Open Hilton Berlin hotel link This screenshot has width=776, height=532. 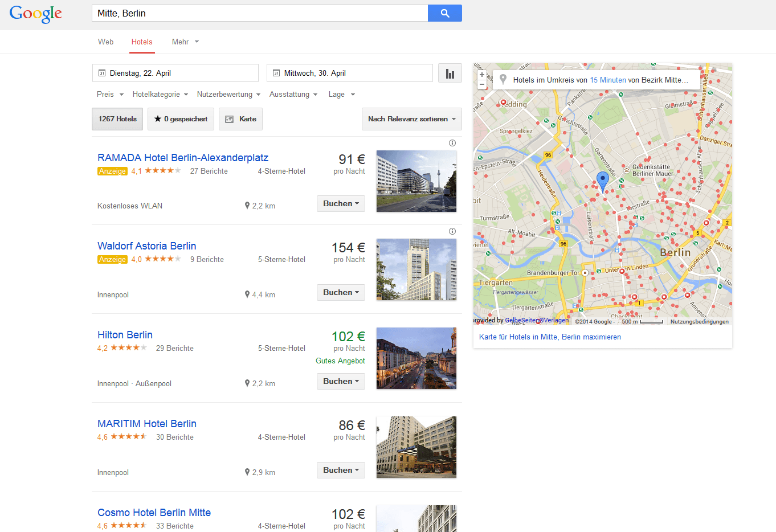tap(125, 335)
